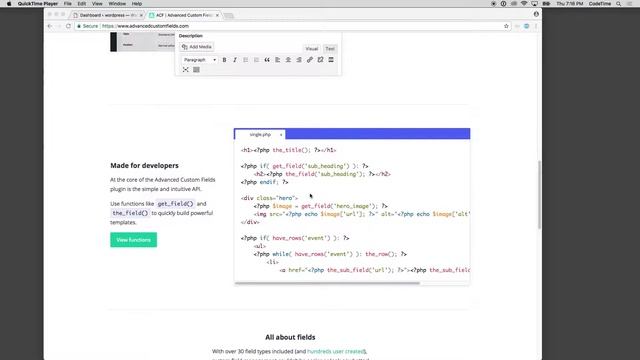Open the Paragraph format dropdown
Image resolution: width=640 pixels, height=360 pixels.
200,60
